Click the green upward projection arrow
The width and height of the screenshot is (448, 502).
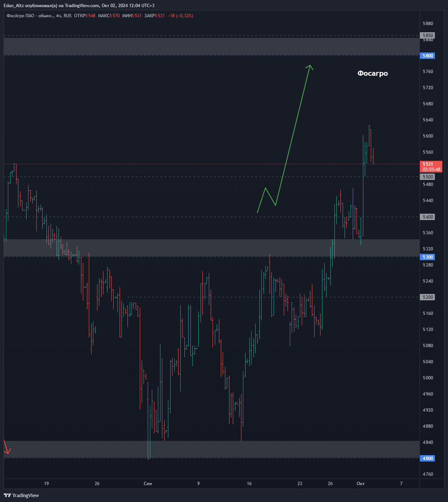coord(285,139)
